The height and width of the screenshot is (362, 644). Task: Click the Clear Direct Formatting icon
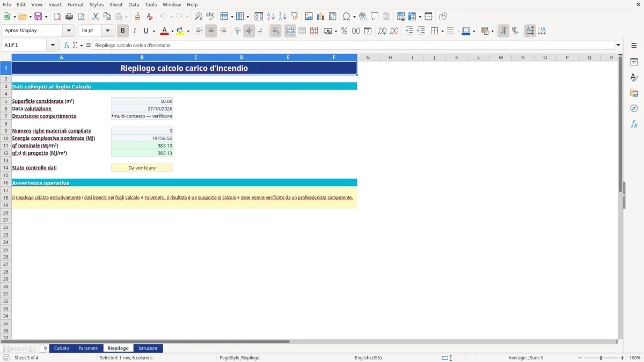coord(150,17)
